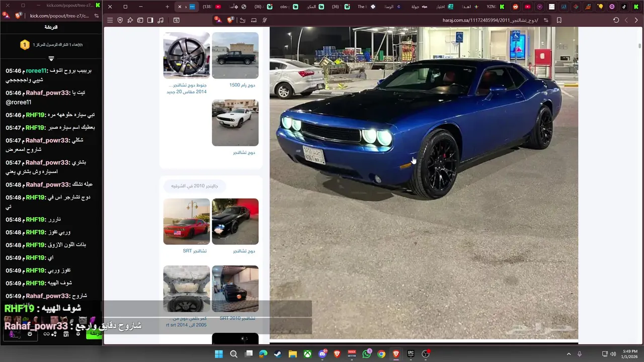This screenshot has width=644, height=362.
Task: Toggle the sidebar panel icon in the browser toolbar
Action: click(150, 20)
